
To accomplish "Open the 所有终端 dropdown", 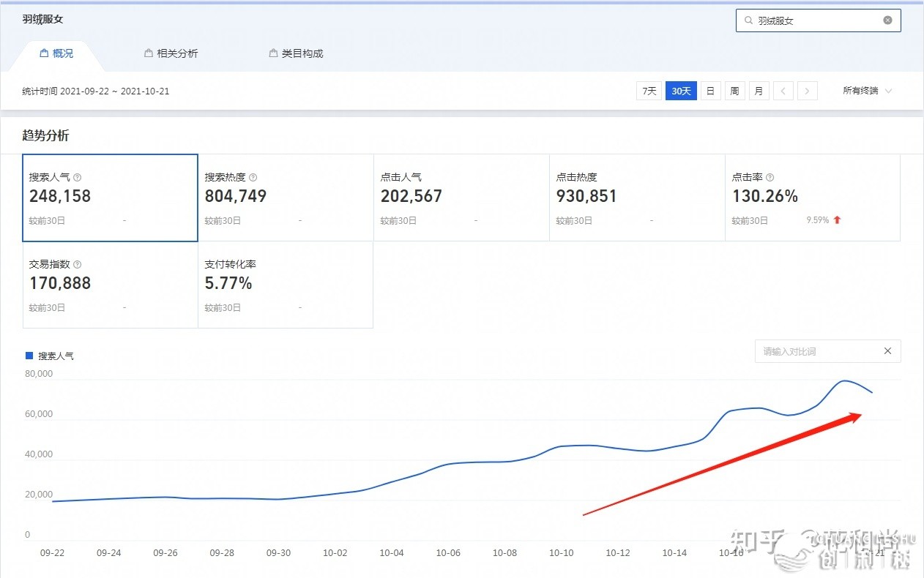I will (x=867, y=91).
